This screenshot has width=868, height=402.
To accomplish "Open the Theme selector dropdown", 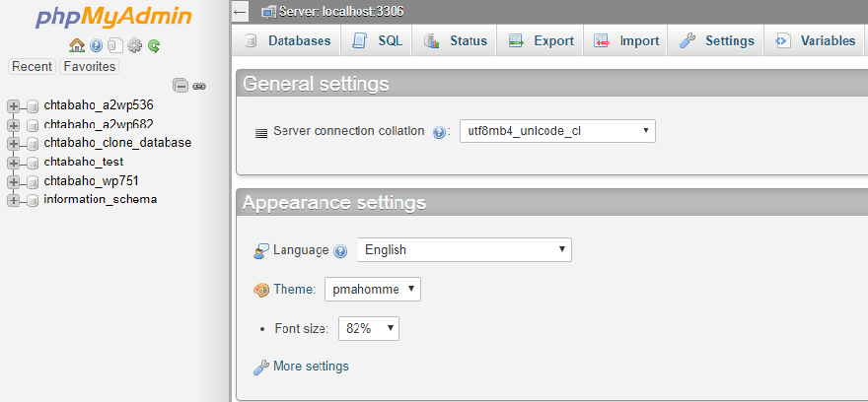I will coord(372,290).
